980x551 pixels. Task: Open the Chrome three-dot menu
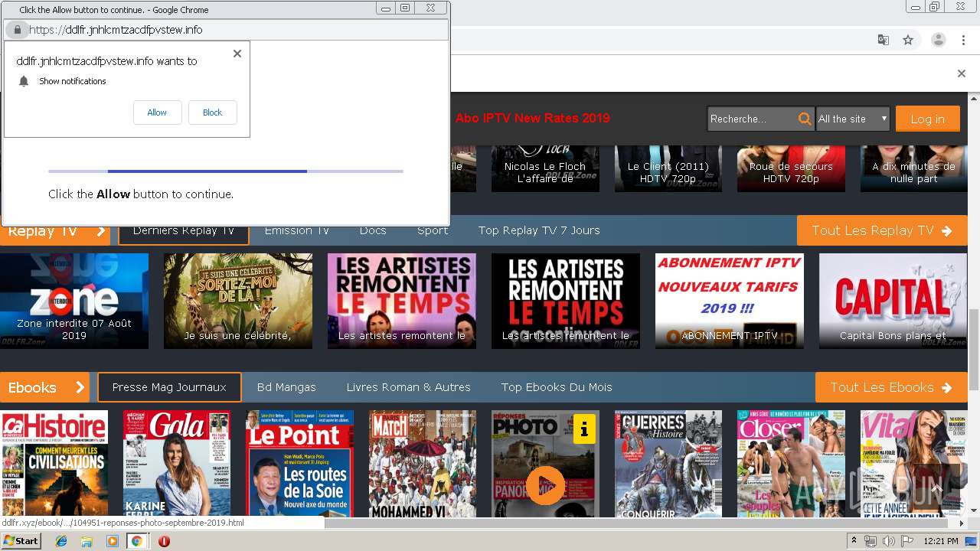(963, 40)
